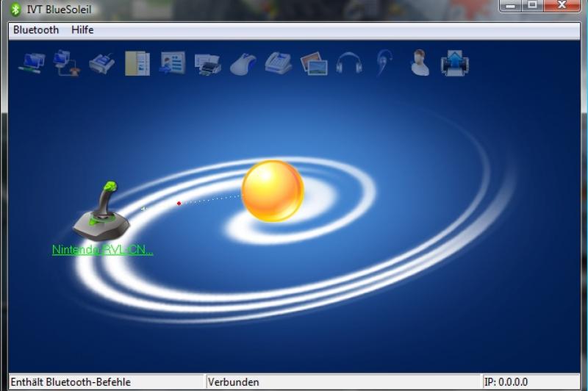Click the earpiece headset service icon

click(384, 63)
